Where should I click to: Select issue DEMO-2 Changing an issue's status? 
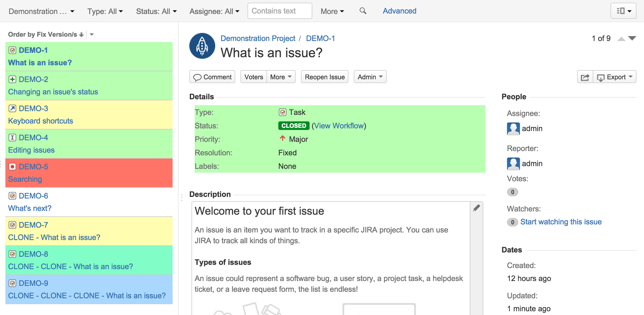[x=89, y=86]
